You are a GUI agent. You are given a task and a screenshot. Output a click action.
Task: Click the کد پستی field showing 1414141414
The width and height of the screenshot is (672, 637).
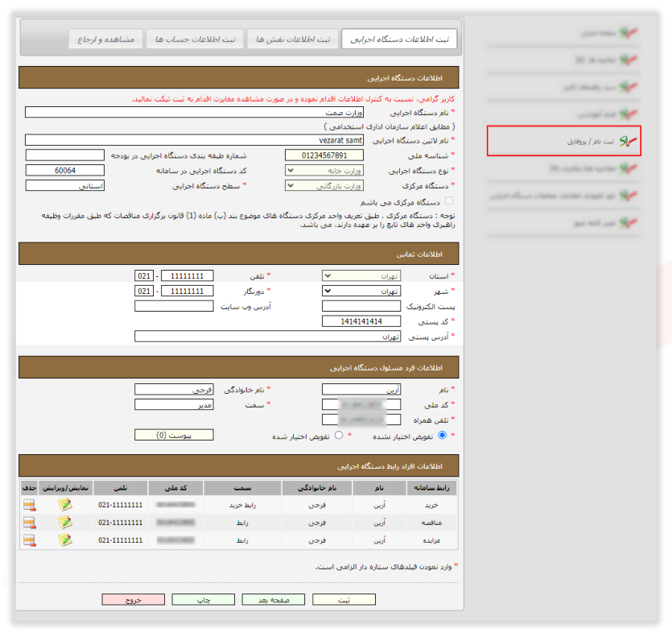coord(361,321)
